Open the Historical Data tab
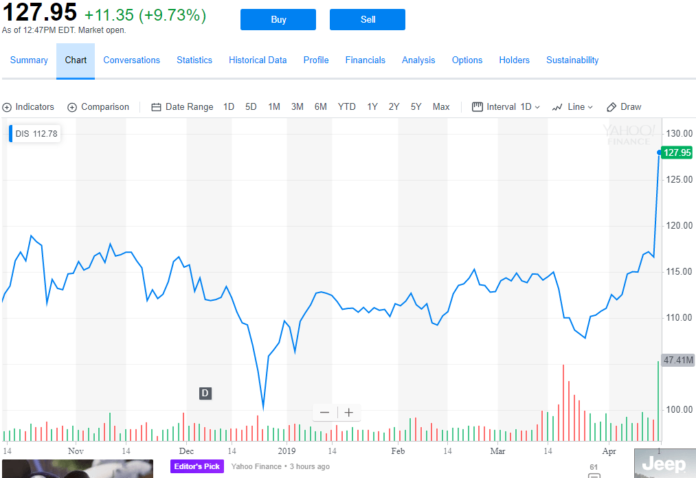Image resolution: width=696 pixels, height=478 pixels. click(x=257, y=60)
